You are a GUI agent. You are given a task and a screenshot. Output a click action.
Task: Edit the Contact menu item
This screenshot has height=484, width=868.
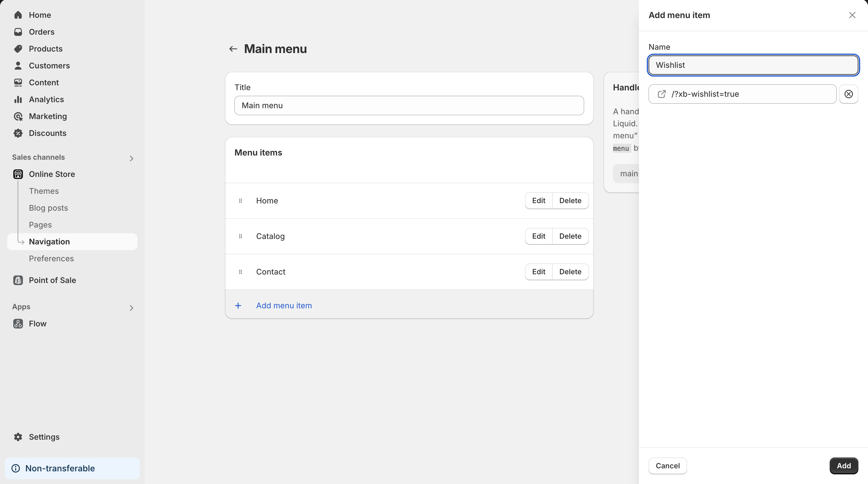click(539, 272)
